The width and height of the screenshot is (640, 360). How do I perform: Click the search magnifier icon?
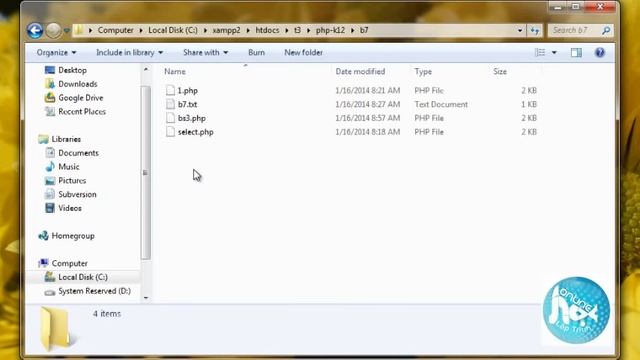(x=606, y=30)
